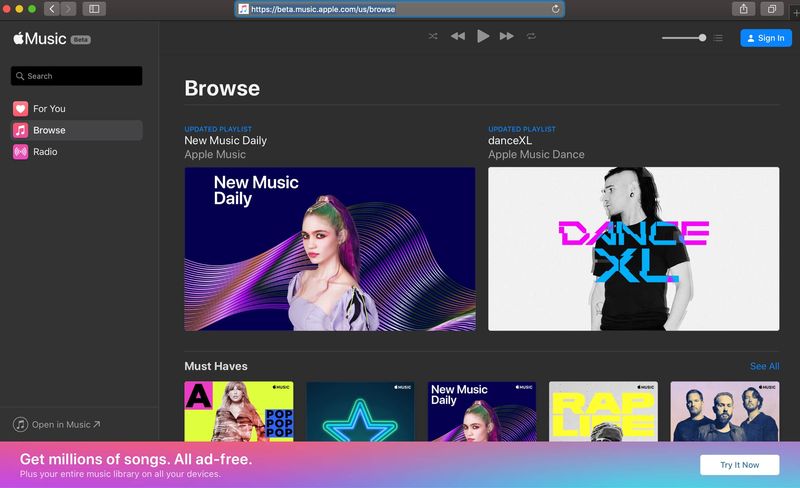Reload the page with the refresh icon
This screenshot has height=488, width=800.
(x=556, y=9)
